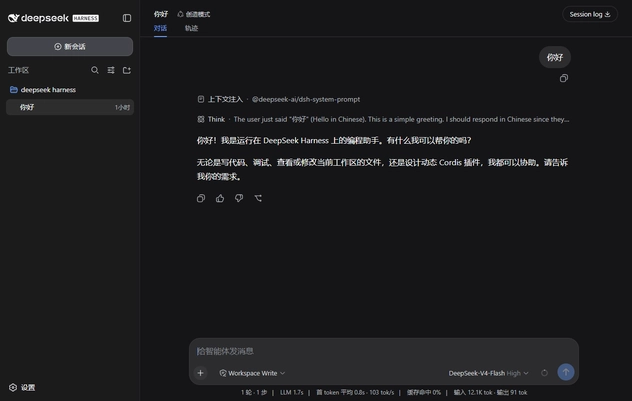Click the LLM 1.7s status entry
This screenshot has width=632, height=401.
(x=291, y=392)
